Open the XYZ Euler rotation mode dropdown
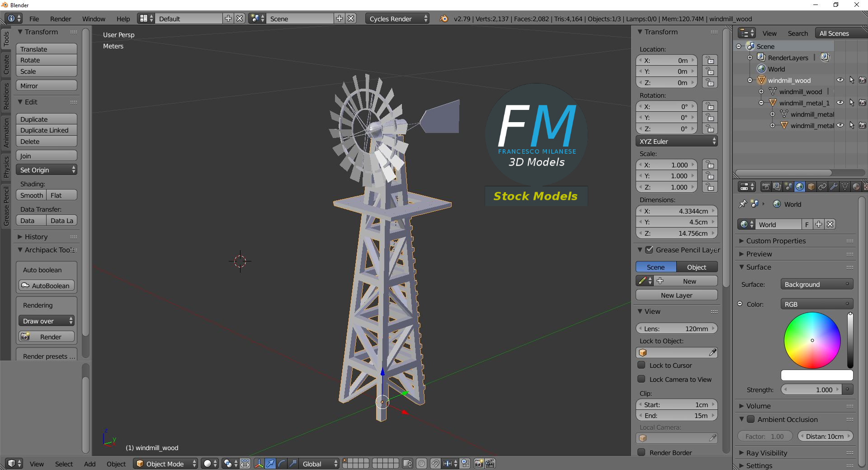 click(x=677, y=142)
